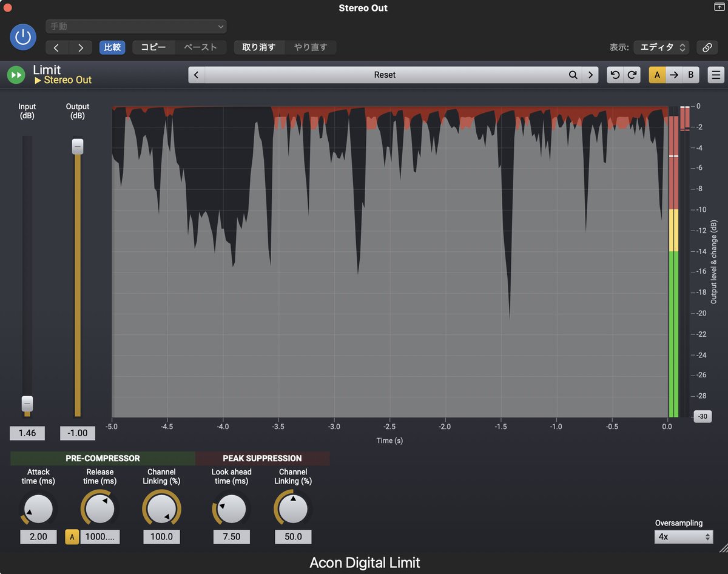Click the やり直す redo button
Screen dimensions: 728x574
tap(311, 47)
